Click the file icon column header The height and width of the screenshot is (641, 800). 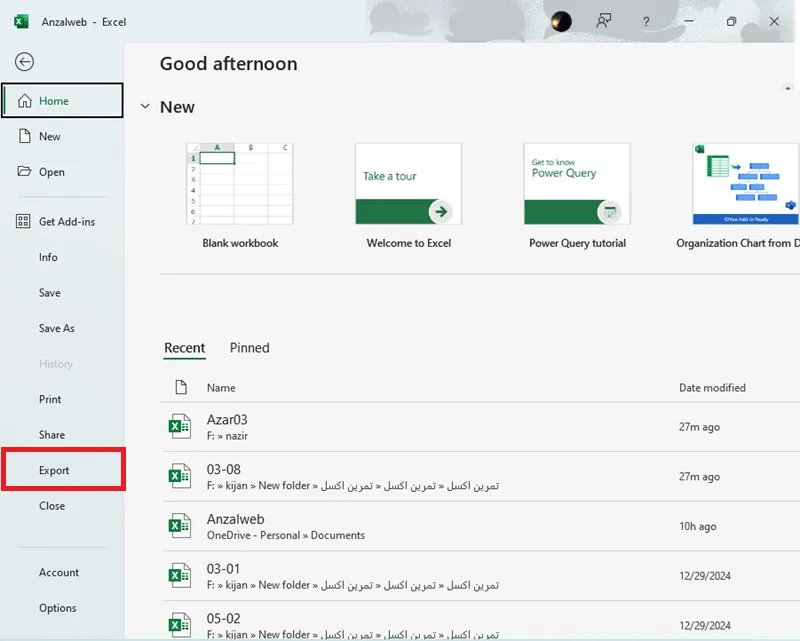[x=181, y=387]
